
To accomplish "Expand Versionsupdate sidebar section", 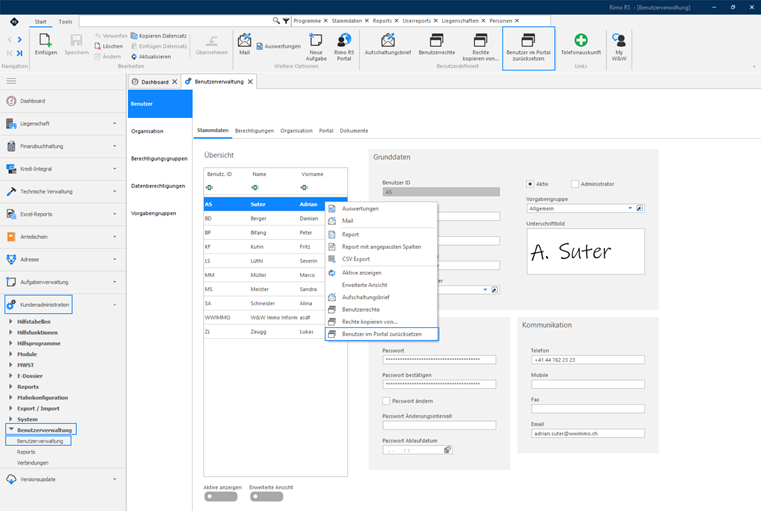I will coord(115,479).
